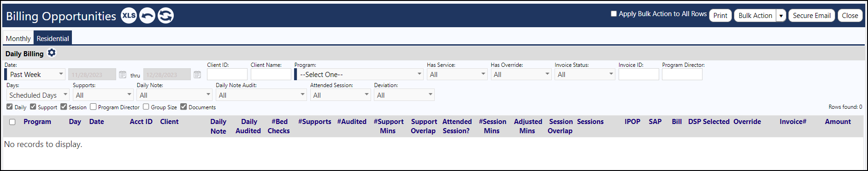Check the select-all rows checkbox in table header

tap(12, 122)
